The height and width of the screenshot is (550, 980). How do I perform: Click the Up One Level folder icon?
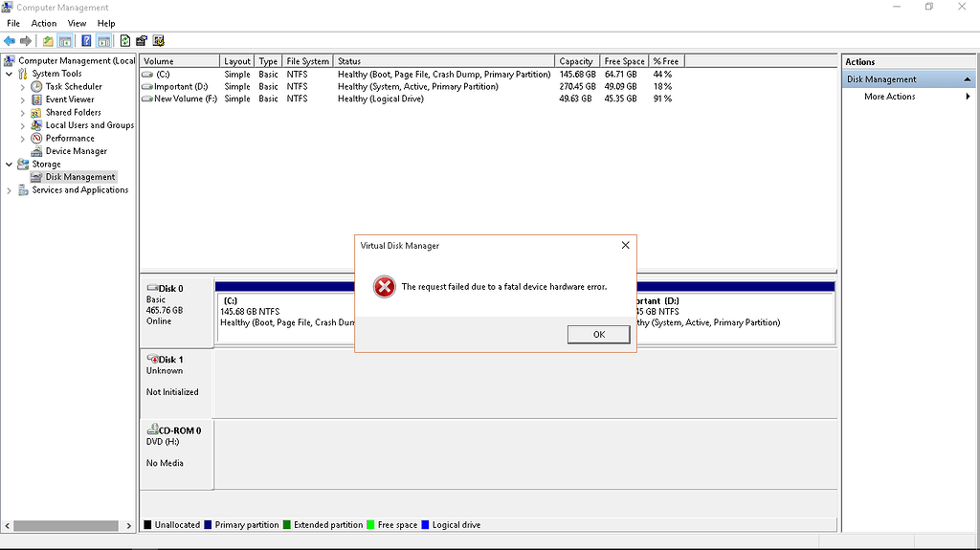point(48,41)
